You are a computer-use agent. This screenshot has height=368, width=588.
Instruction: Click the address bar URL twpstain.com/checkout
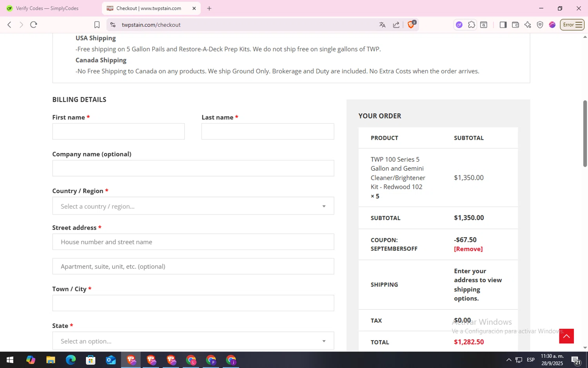tap(151, 25)
